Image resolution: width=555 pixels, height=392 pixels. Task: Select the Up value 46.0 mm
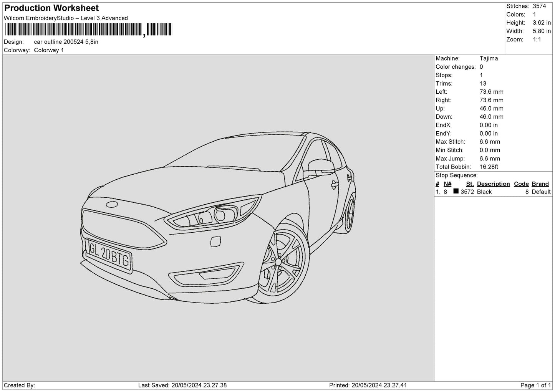coord(491,109)
